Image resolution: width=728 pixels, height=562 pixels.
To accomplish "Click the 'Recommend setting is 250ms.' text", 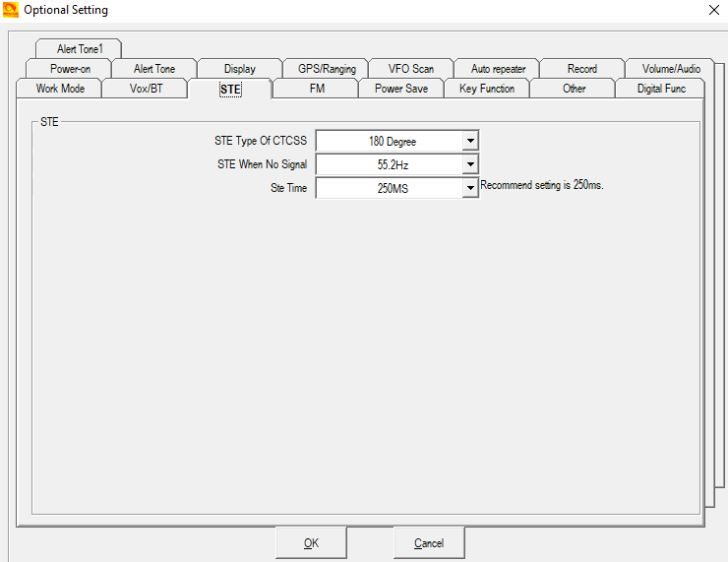I will pos(542,185).
